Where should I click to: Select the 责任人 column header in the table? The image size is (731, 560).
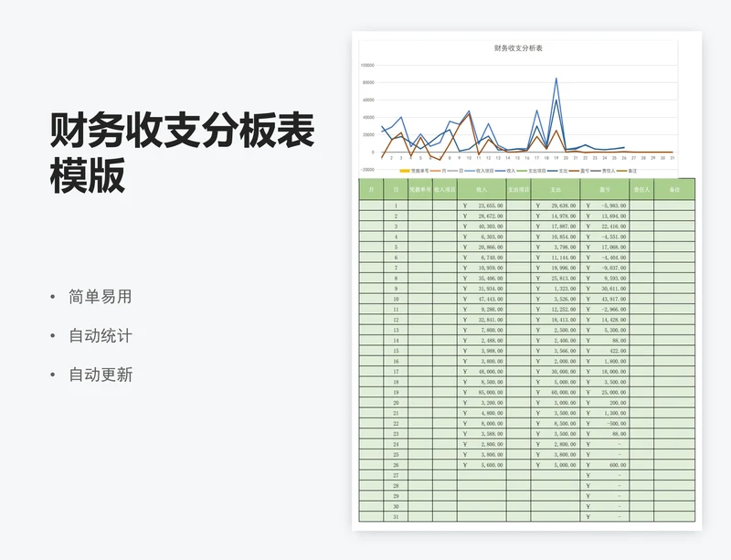click(x=641, y=190)
